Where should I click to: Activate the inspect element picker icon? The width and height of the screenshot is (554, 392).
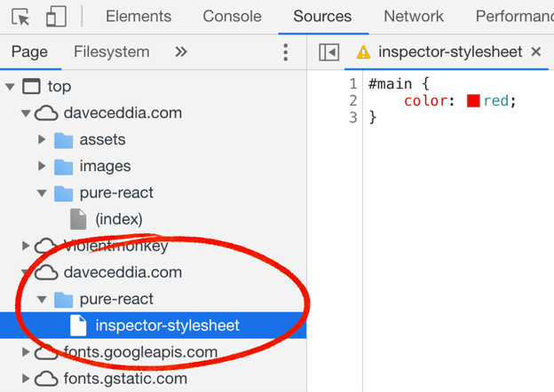20,17
